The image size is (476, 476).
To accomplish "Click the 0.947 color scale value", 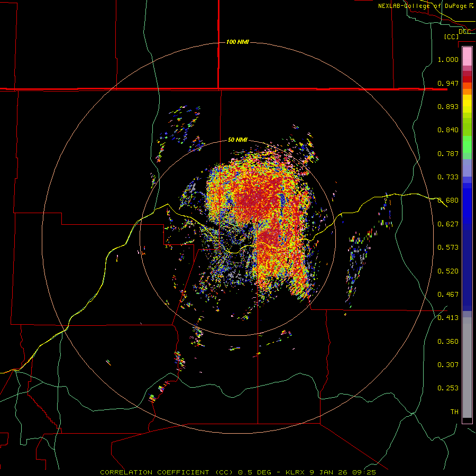I will coord(448,83).
